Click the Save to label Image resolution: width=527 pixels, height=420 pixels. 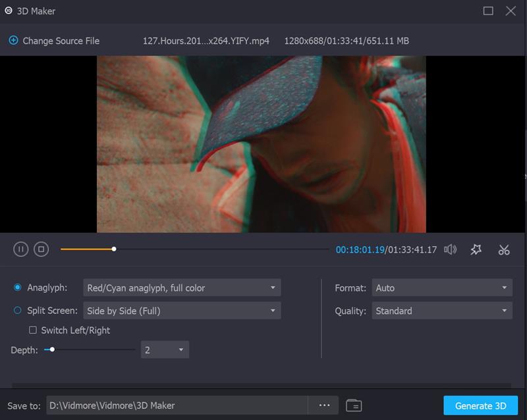pos(24,406)
